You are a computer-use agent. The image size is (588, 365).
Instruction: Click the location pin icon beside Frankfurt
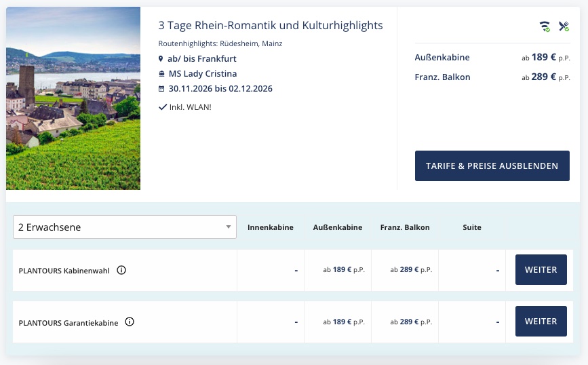coord(161,59)
